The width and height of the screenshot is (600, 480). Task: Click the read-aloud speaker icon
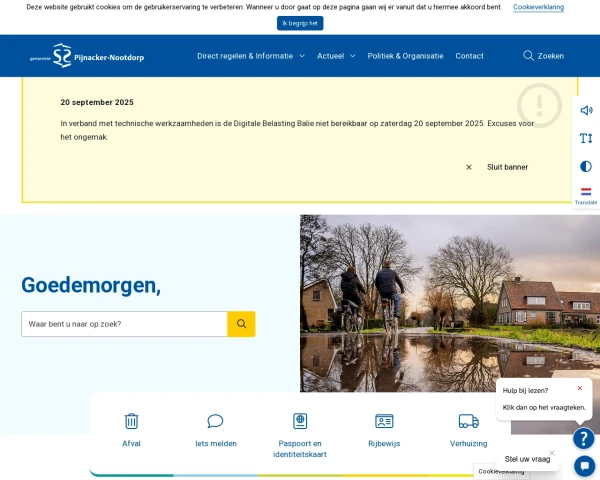pyautogui.click(x=586, y=110)
